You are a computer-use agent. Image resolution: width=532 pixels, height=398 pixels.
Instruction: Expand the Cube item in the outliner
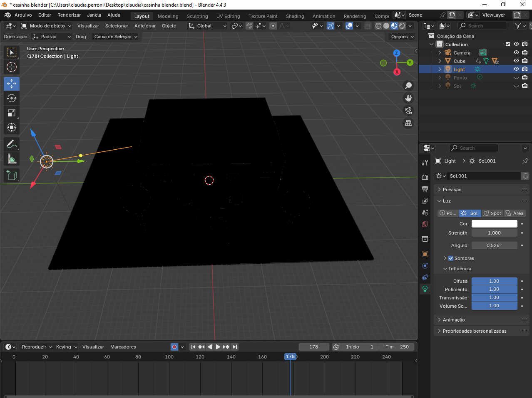click(x=440, y=61)
